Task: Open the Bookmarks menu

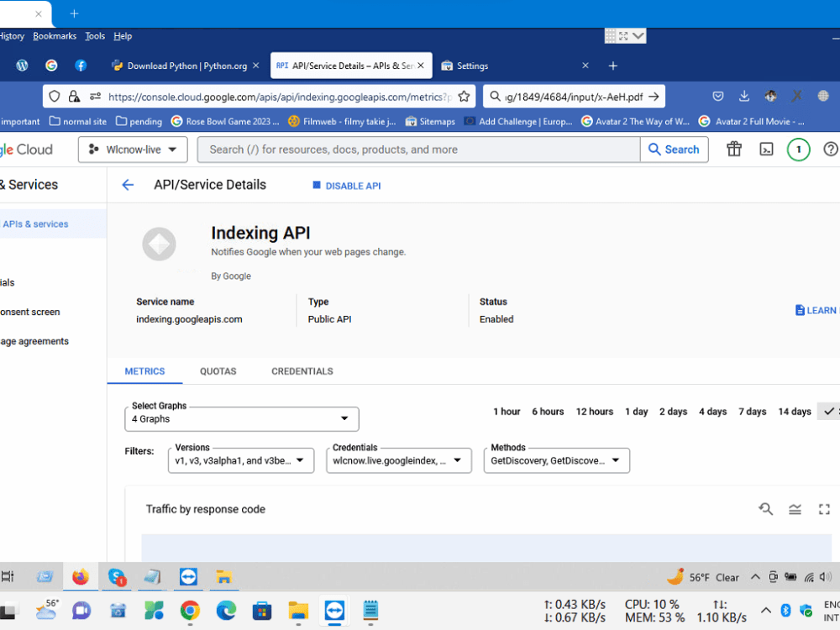Action: [54, 35]
